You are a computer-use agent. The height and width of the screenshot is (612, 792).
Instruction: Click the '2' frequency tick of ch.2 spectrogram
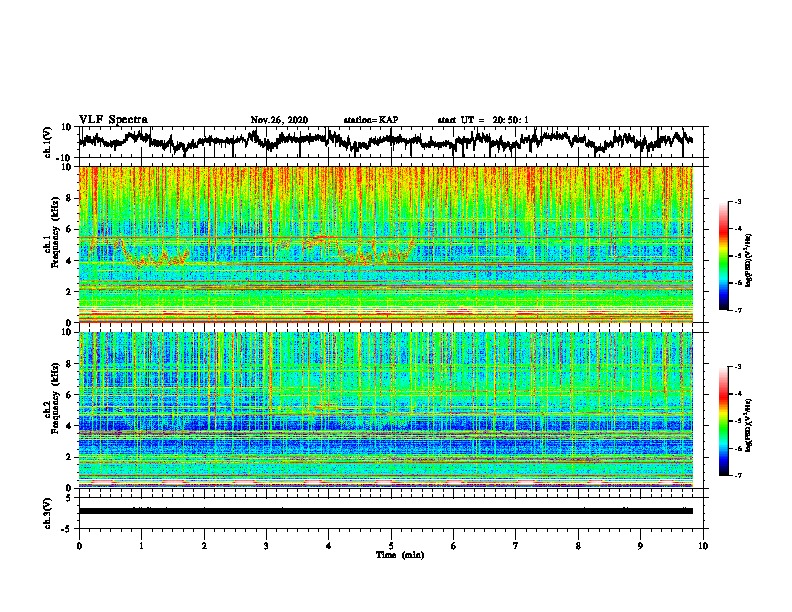pyautogui.click(x=69, y=457)
